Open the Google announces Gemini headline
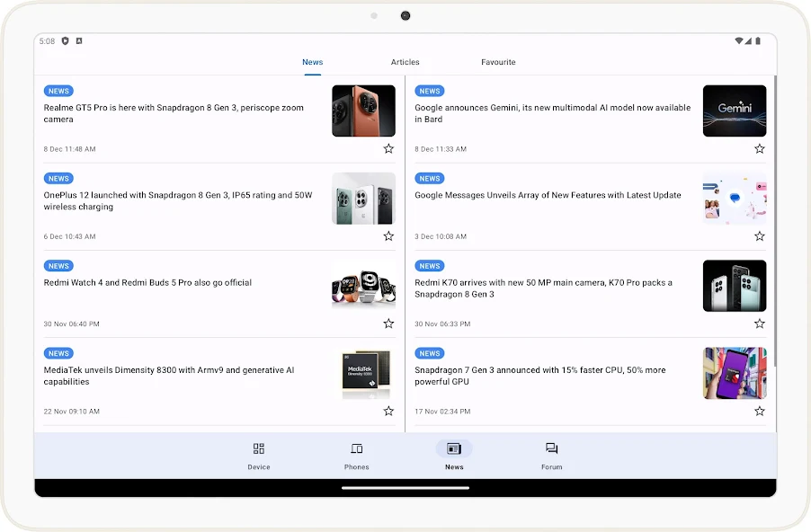Screen dimensions: 811x532 [x=552, y=113]
